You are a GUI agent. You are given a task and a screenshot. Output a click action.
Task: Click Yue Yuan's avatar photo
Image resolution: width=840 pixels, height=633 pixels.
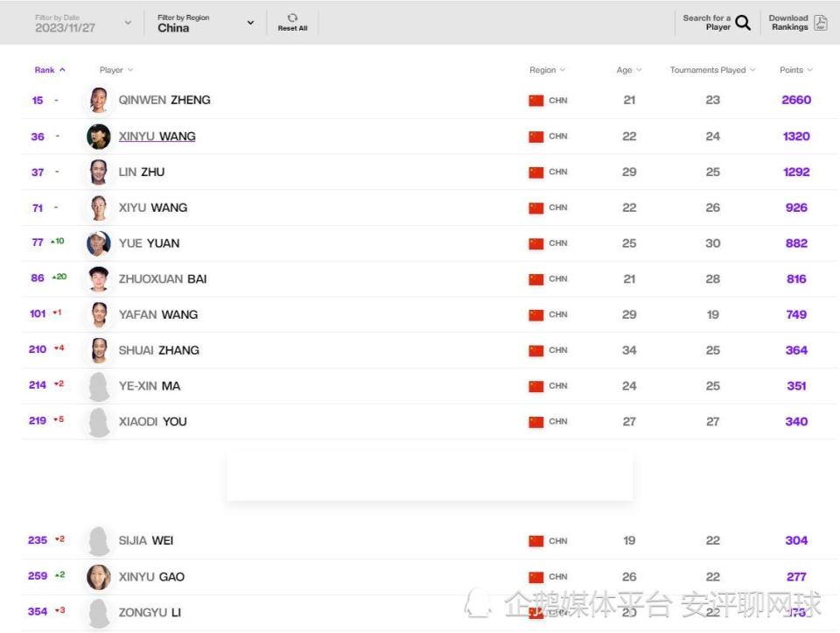pos(99,243)
